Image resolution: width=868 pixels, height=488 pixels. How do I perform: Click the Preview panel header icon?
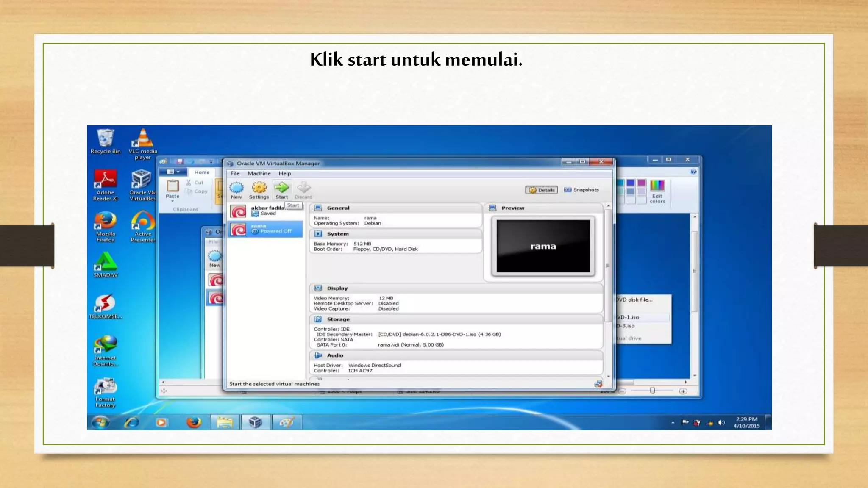492,208
